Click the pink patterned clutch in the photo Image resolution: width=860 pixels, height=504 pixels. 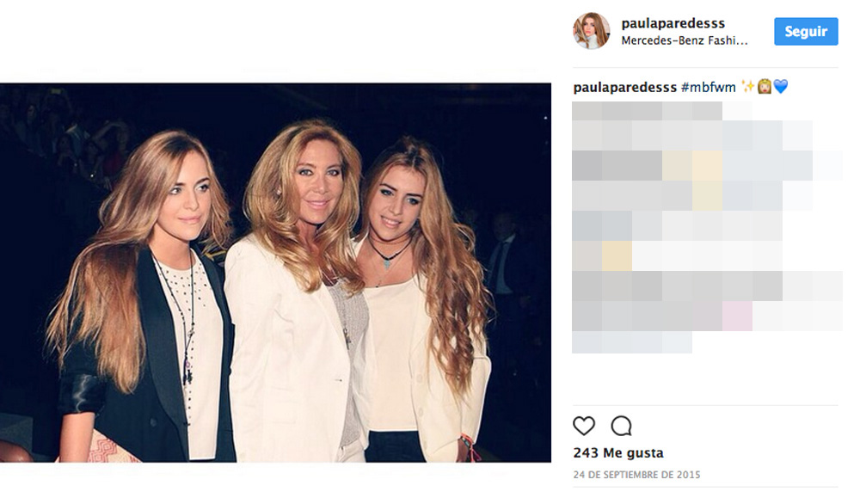tap(104, 447)
